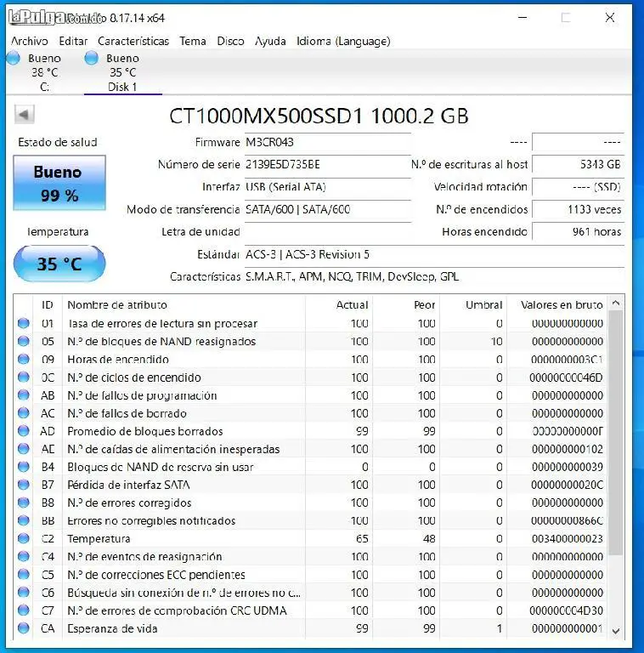The height and width of the screenshot is (653, 644).
Task: Click the disk title CT1000MX500SSD1 1000.2 GB
Action: [319, 116]
